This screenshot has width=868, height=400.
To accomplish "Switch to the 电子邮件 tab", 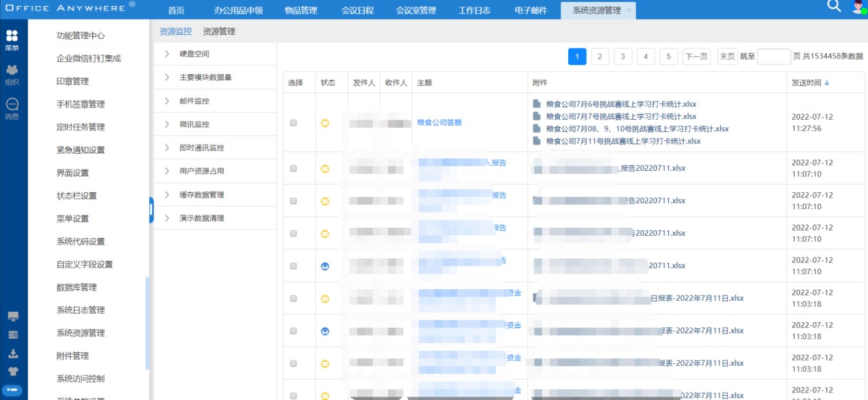I will (x=530, y=11).
